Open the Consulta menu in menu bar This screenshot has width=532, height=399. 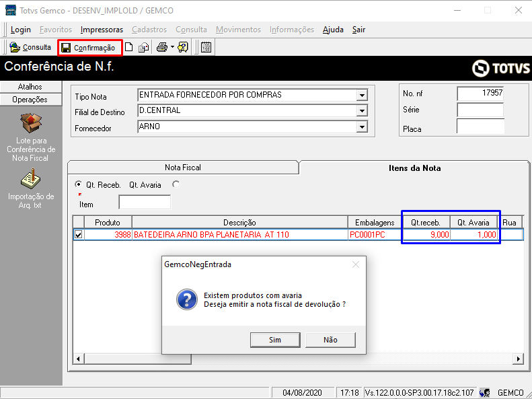(x=191, y=30)
